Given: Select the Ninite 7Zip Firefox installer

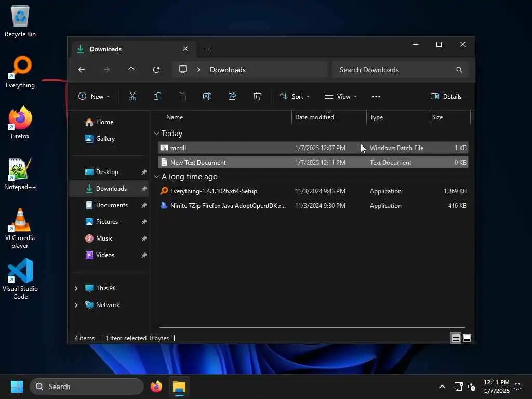Looking at the screenshot, I should pyautogui.click(x=313, y=206).
